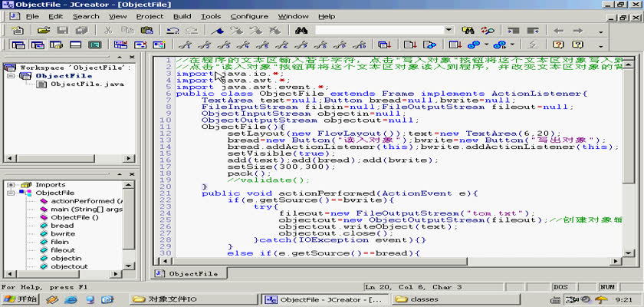Click the Open folder icon
The image size is (644, 307).
pyautogui.click(x=44, y=31)
